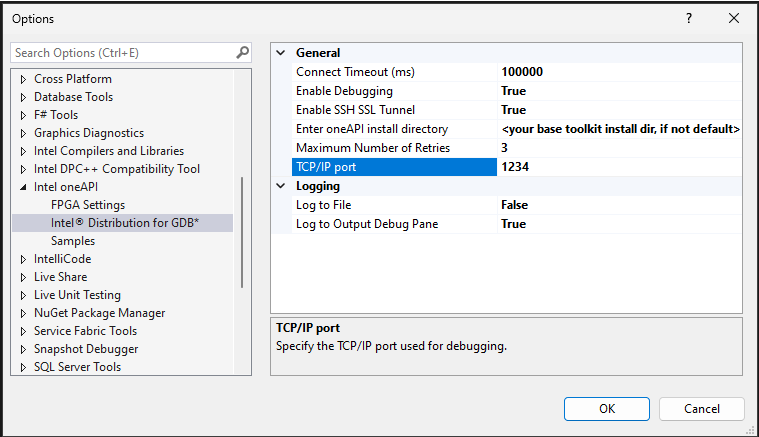Expand the IntelliCode options node
Image resolution: width=759 pixels, height=437 pixels.
24,259
